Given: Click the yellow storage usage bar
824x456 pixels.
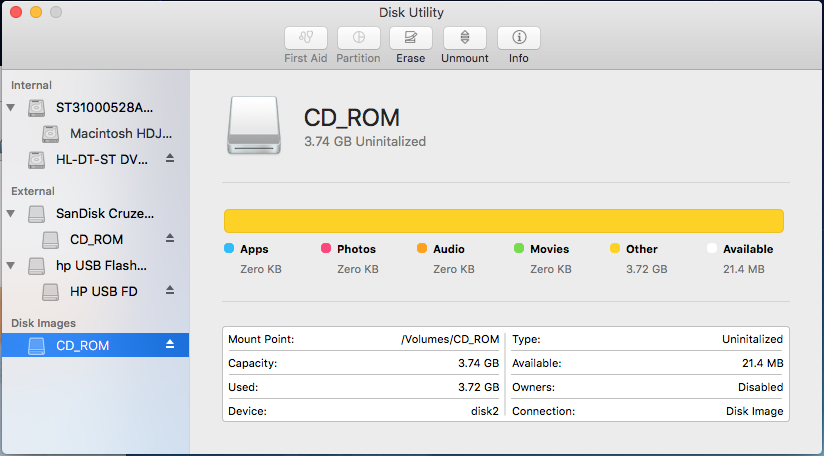Looking at the screenshot, I should click(503, 221).
